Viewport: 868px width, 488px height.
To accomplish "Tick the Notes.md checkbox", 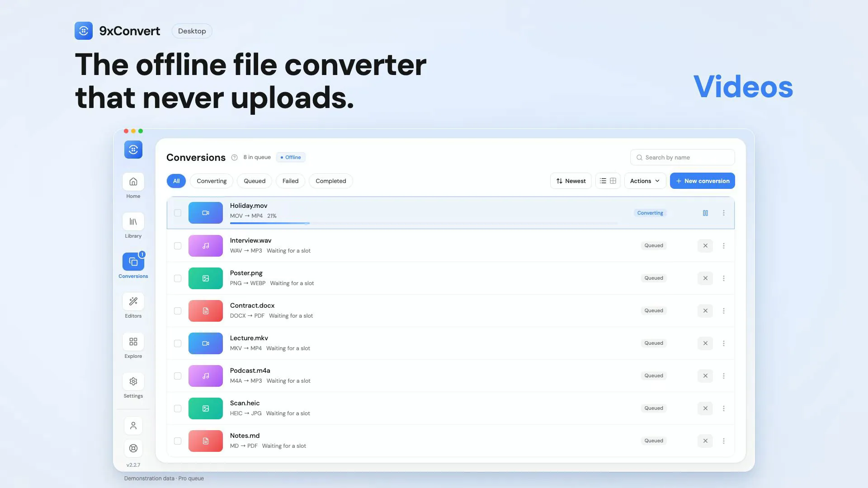I will (x=178, y=441).
